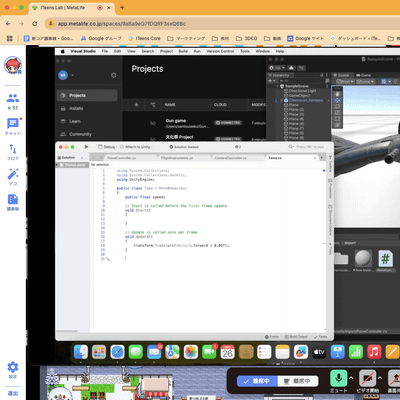Image resolution: width=400 pixels, height=400 pixels.
Task: Open Unity Hub settings gear
Action: point(113,75)
